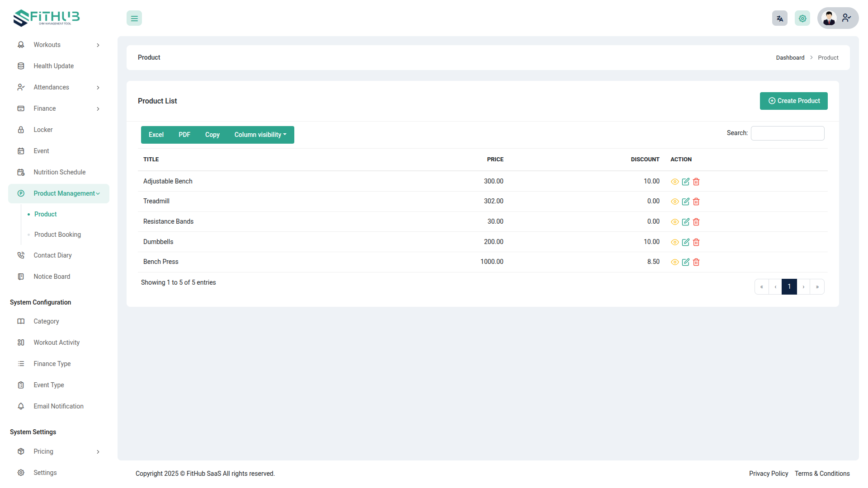This screenshot has height=488, width=868.
Task: Edit the Treadmill product
Action: coord(685,202)
